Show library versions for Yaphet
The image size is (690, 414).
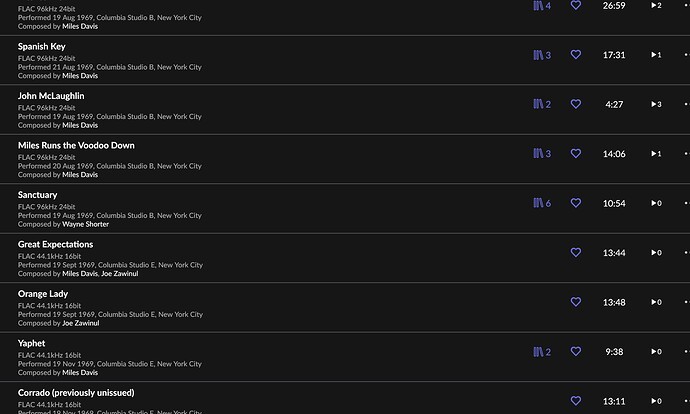click(542, 352)
